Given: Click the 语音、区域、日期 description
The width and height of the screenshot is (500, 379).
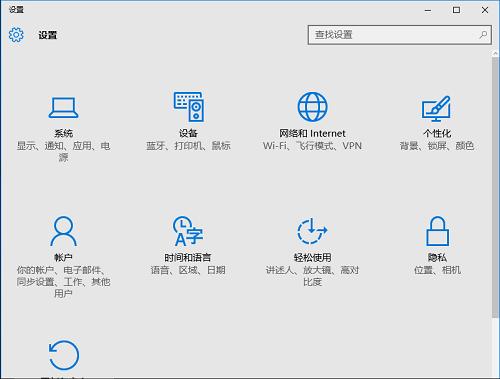Looking at the screenshot, I should (188, 270).
